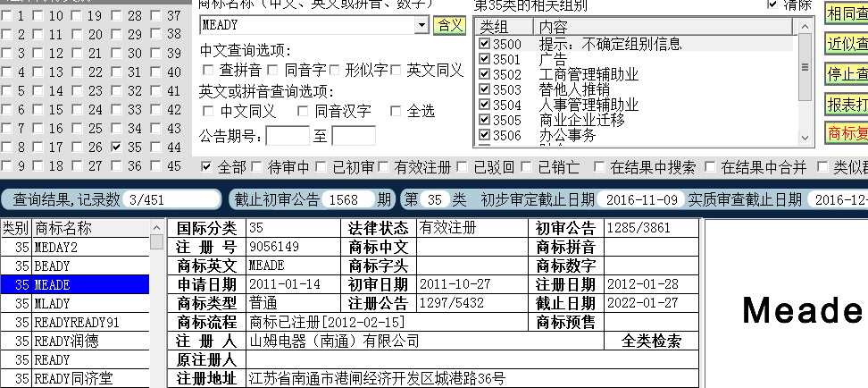Enable 英文同义 search option
868x388 pixels.
(396, 70)
